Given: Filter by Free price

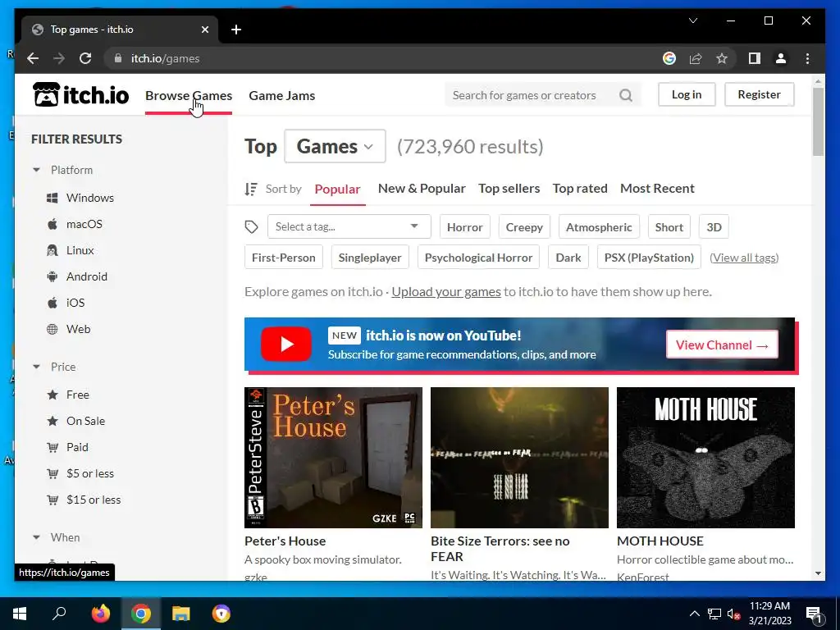Looking at the screenshot, I should pyautogui.click(x=68, y=395).
